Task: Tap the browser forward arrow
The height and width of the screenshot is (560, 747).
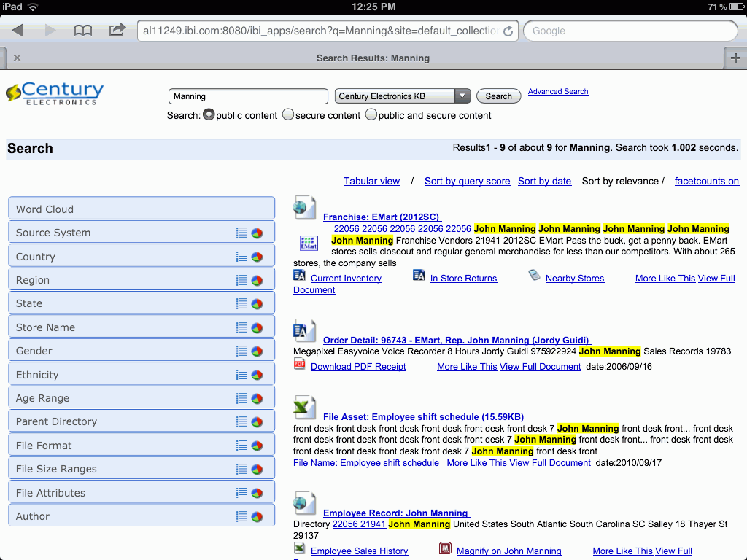Action: 50,31
